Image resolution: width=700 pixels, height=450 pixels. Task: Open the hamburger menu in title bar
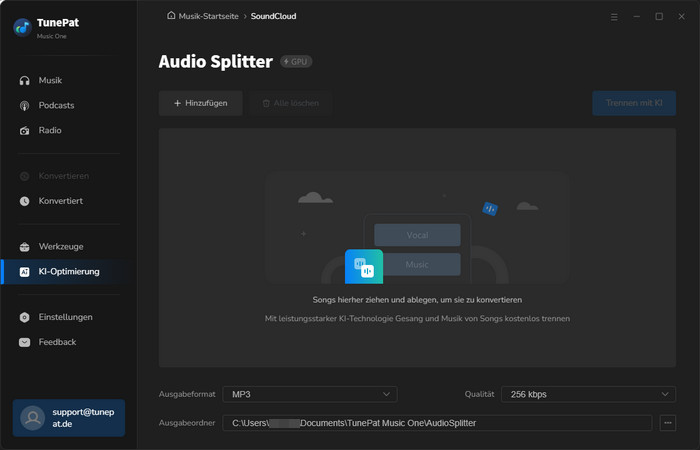pos(614,17)
